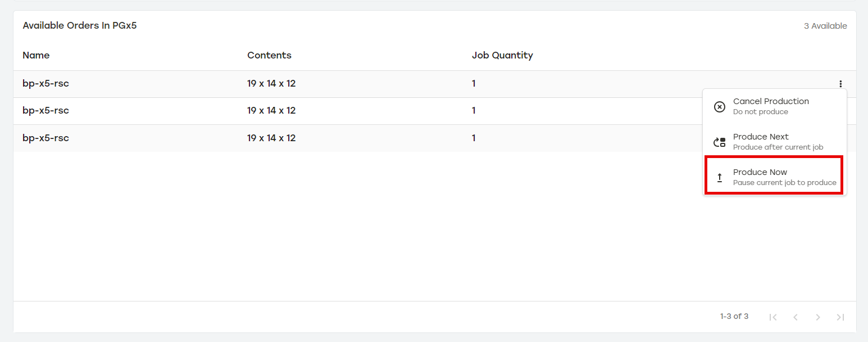Click the Contents column header
Viewport: 868px width, 342px height.
click(269, 55)
